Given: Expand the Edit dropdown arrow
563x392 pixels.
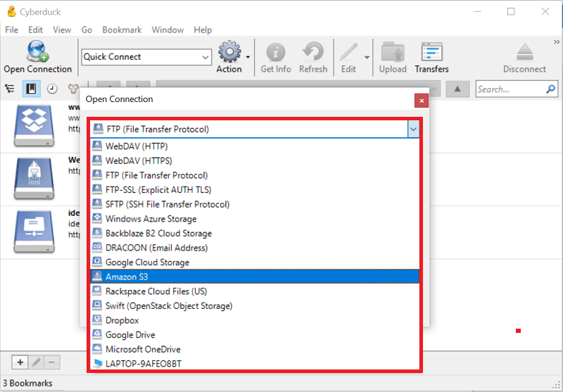Looking at the screenshot, I should (x=367, y=57).
